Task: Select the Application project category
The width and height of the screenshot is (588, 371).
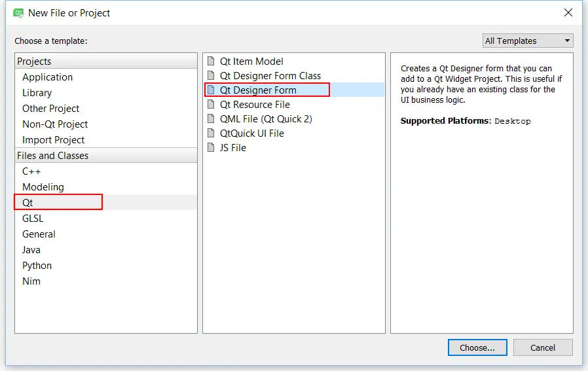Action: pyautogui.click(x=47, y=77)
